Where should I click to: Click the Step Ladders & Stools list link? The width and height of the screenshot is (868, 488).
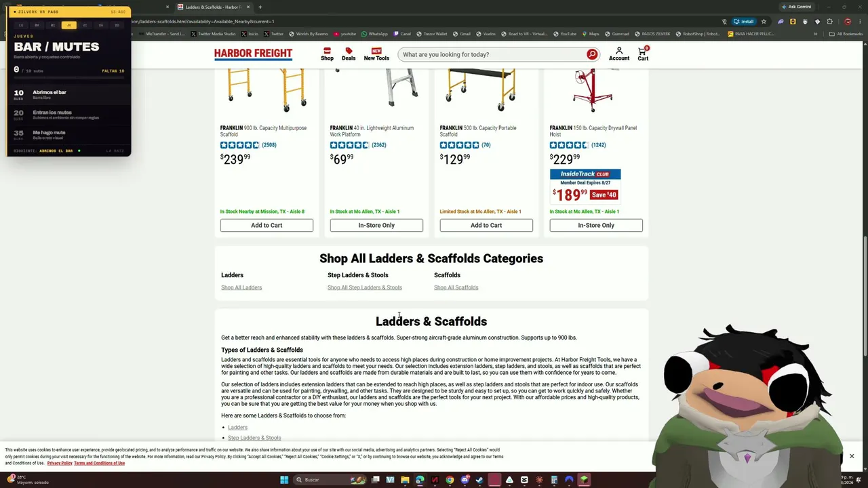254,438
